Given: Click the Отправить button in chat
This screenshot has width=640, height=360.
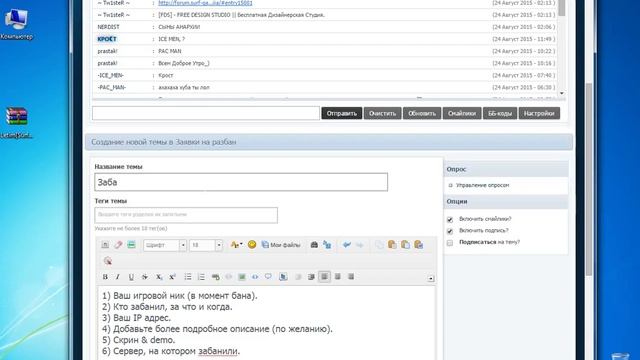Looking at the screenshot, I should 342,113.
